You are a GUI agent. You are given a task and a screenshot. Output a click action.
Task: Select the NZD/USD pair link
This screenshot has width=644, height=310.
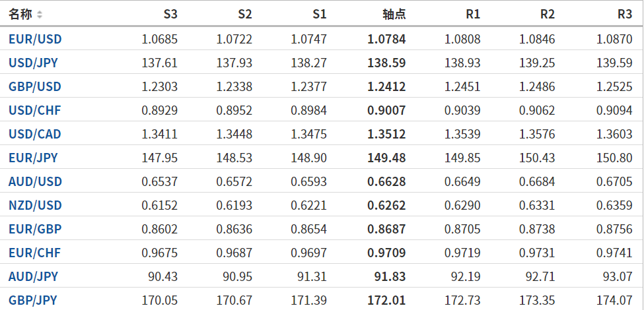(35, 205)
